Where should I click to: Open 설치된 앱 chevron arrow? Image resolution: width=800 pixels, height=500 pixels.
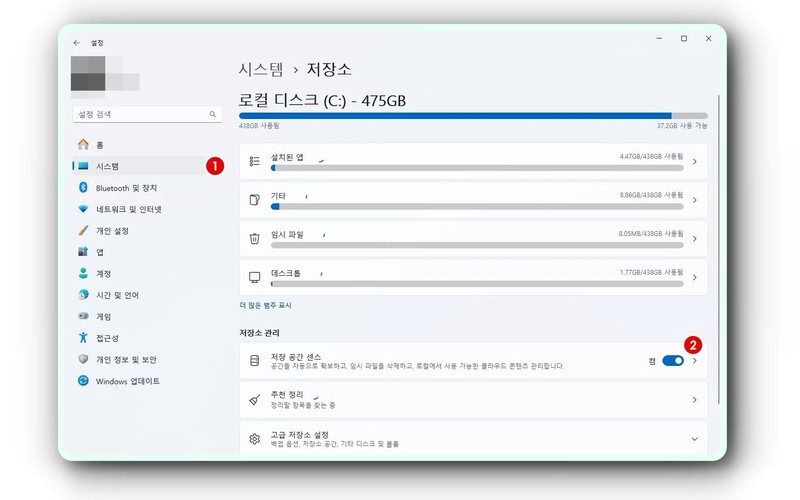point(695,161)
